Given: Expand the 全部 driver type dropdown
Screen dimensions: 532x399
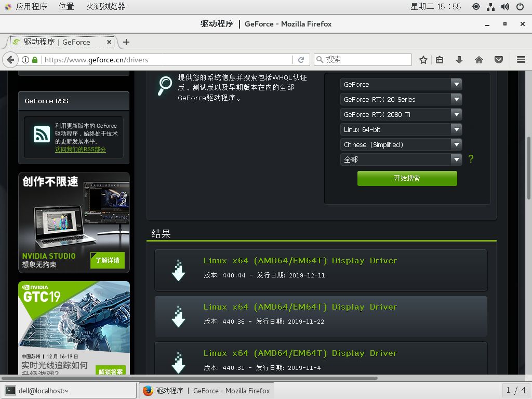Looking at the screenshot, I should [x=401, y=159].
